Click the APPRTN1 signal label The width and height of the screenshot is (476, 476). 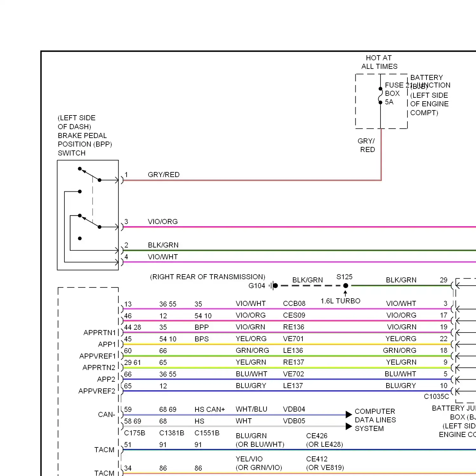(100, 333)
